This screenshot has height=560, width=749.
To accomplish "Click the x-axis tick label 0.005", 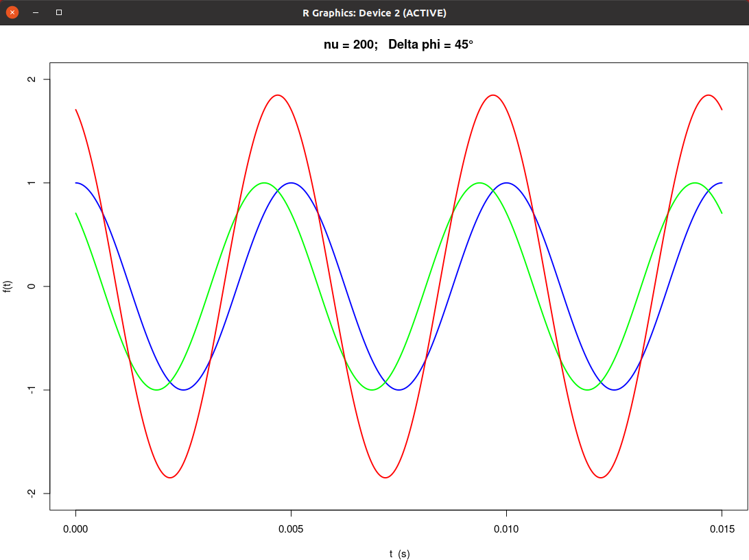I will [x=291, y=529].
